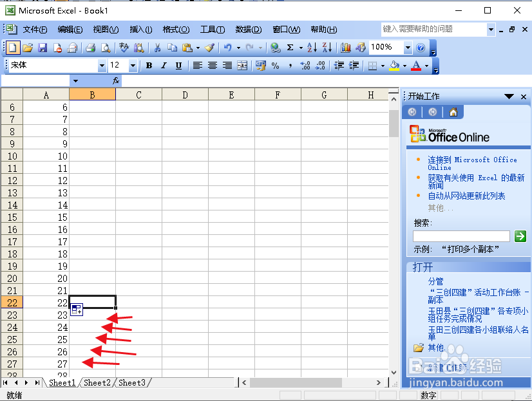Viewport: 532px width, 401px height.
Task: Center-align the cell text
Action: [213, 66]
